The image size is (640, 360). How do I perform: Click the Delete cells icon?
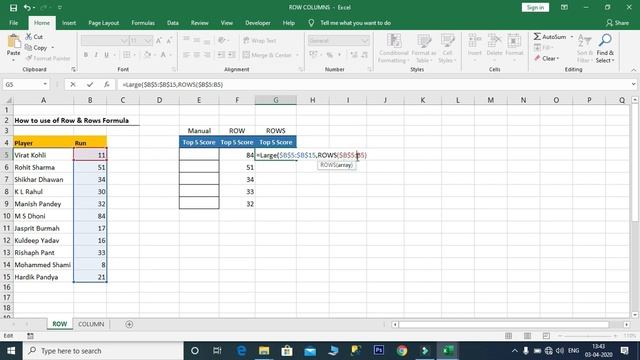point(494,41)
